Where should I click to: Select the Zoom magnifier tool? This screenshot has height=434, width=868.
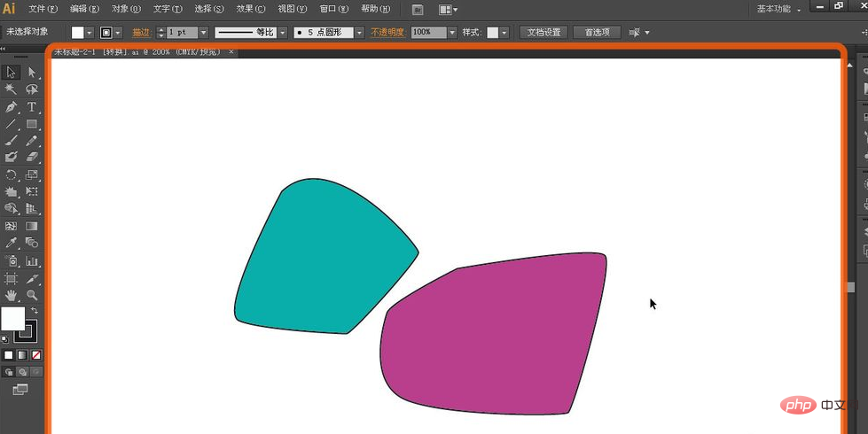coord(32,294)
